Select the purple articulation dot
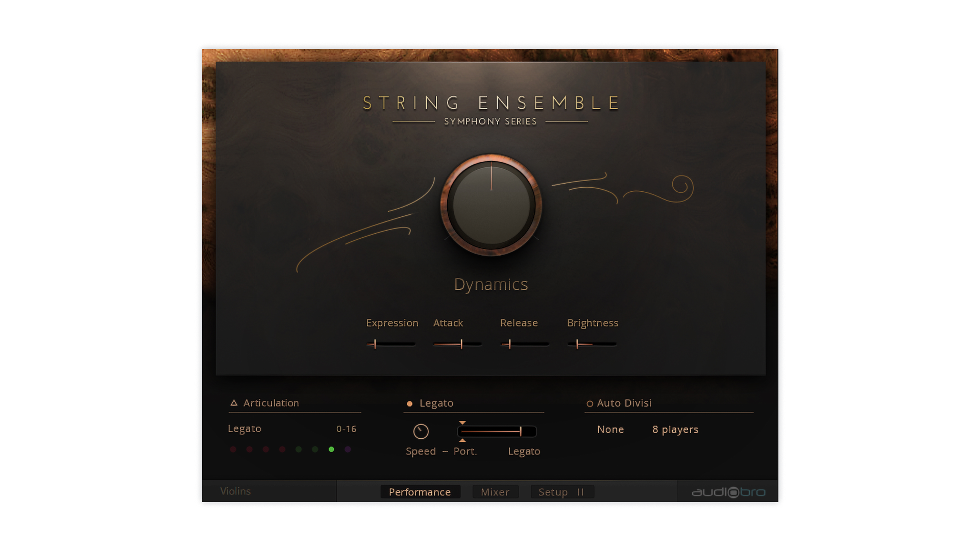980x551 pixels. click(348, 449)
